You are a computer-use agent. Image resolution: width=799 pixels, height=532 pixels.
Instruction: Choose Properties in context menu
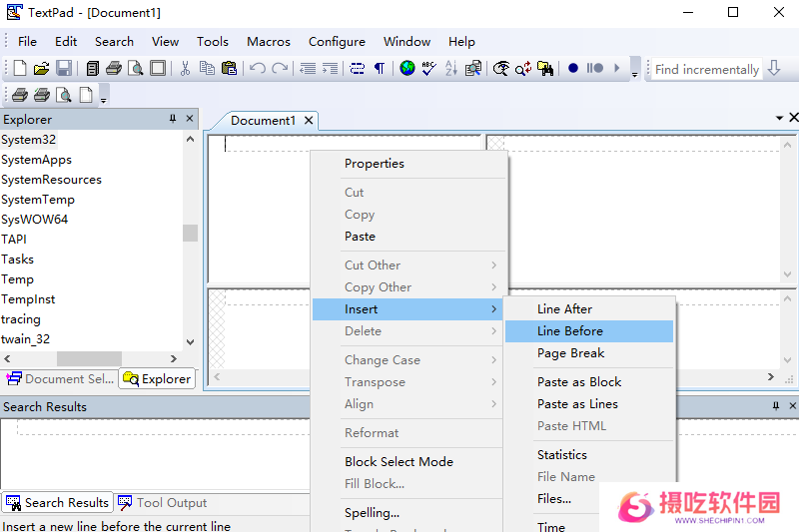(408, 164)
